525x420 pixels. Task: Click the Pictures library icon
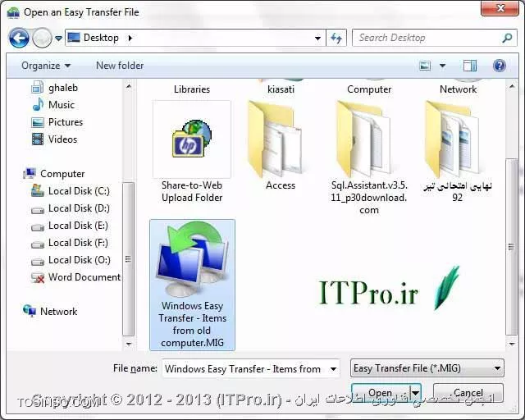point(38,122)
